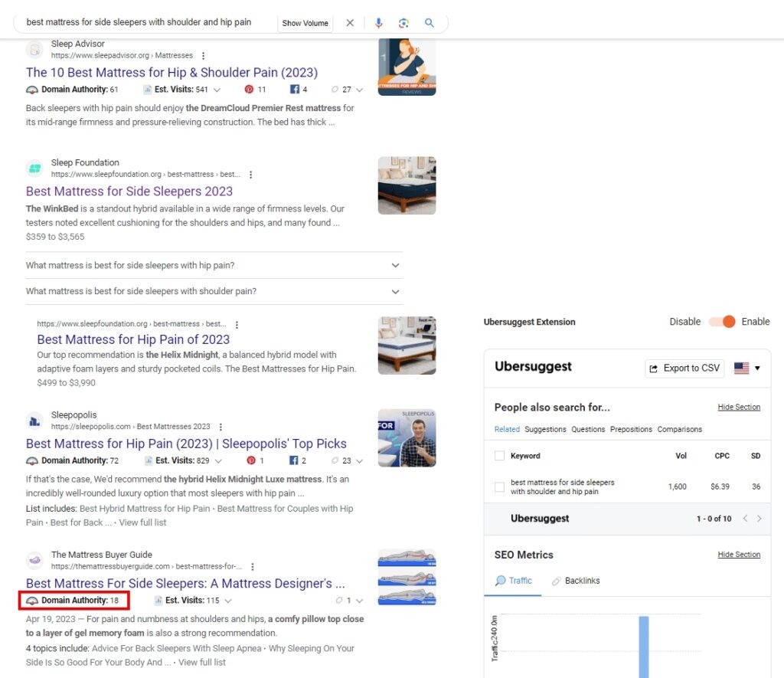Check the Keyword header select-all checkbox
The width and height of the screenshot is (784, 678).
(500, 456)
